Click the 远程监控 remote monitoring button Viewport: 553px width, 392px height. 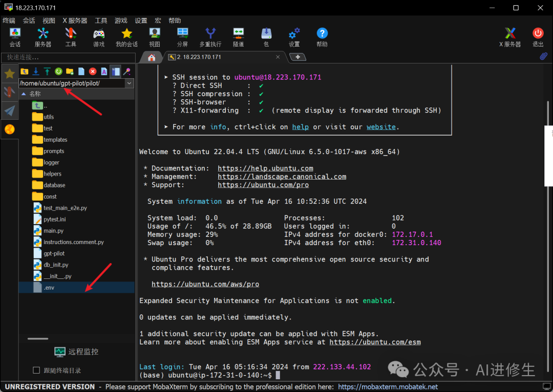point(76,352)
